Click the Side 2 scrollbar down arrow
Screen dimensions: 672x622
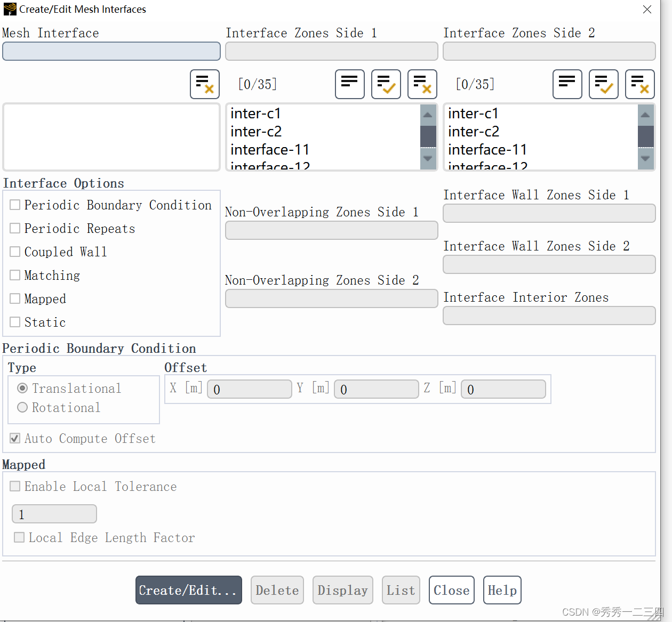click(x=646, y=159)
